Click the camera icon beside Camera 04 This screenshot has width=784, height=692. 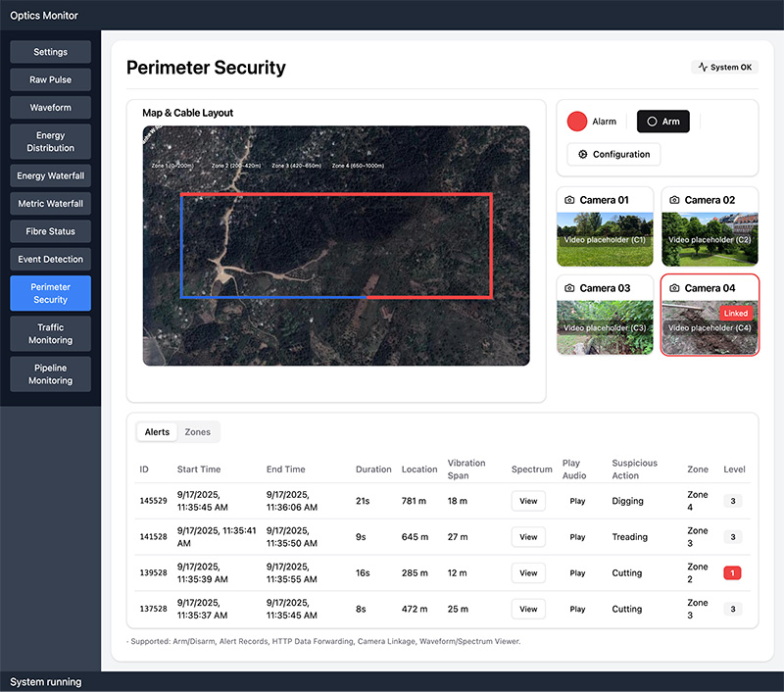675,288
